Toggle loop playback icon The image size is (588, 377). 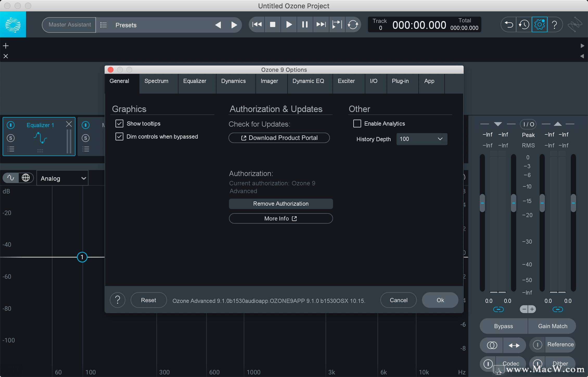tap(353, 24)
